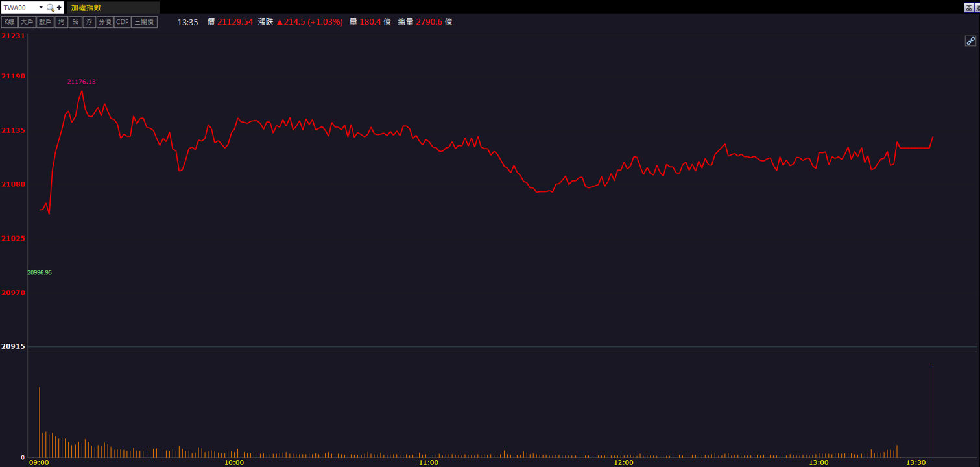Toggle the 均 average line button

pos(61,22)
